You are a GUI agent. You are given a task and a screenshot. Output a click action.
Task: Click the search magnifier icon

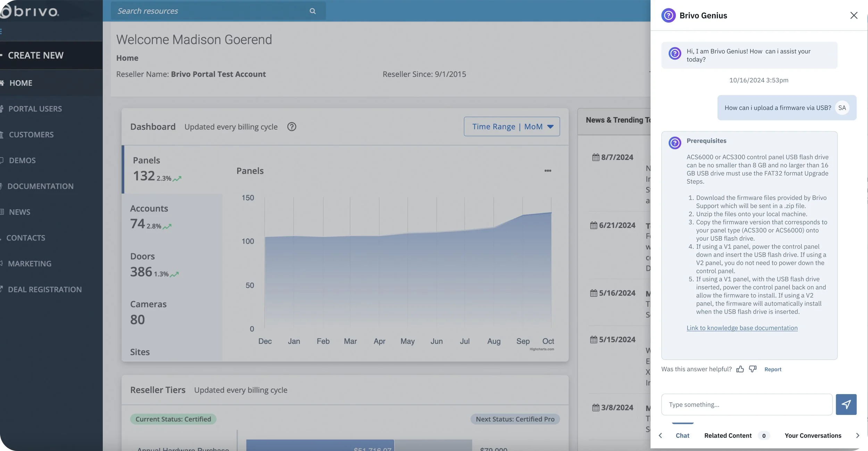pyautogui.click(x=312, y=11)
